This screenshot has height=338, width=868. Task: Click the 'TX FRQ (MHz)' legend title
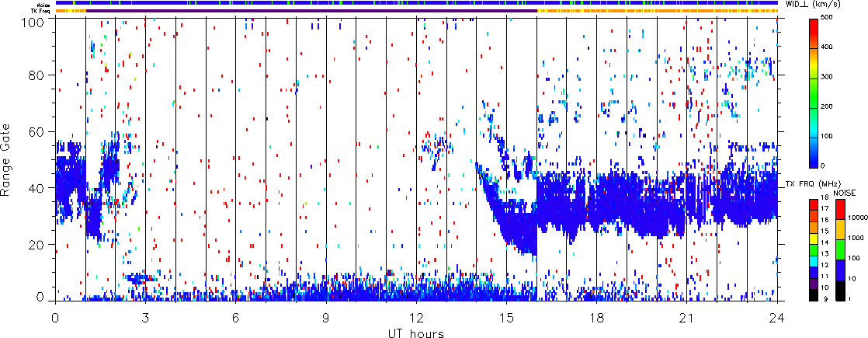click(813, 184)
